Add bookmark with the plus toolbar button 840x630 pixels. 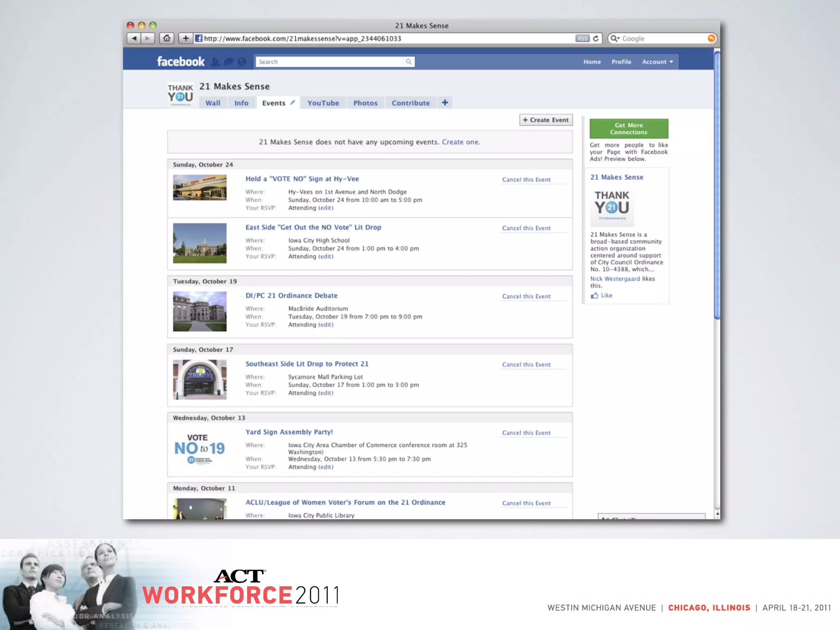tap(185, 39)
